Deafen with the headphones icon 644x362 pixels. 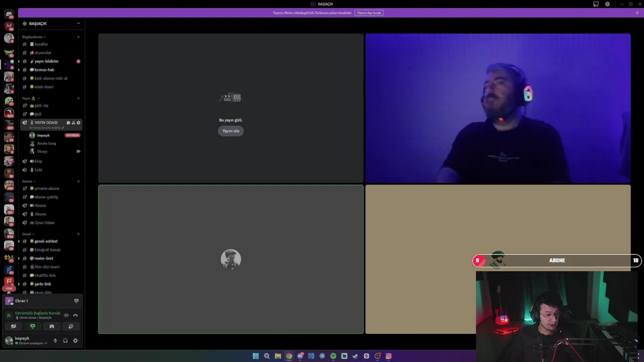[x=65, y=341]
